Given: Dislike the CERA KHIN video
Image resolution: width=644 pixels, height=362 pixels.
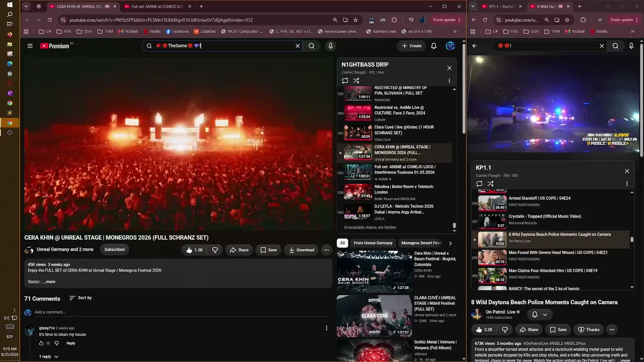Looking at the screenshot, I should tap(215, 250).
